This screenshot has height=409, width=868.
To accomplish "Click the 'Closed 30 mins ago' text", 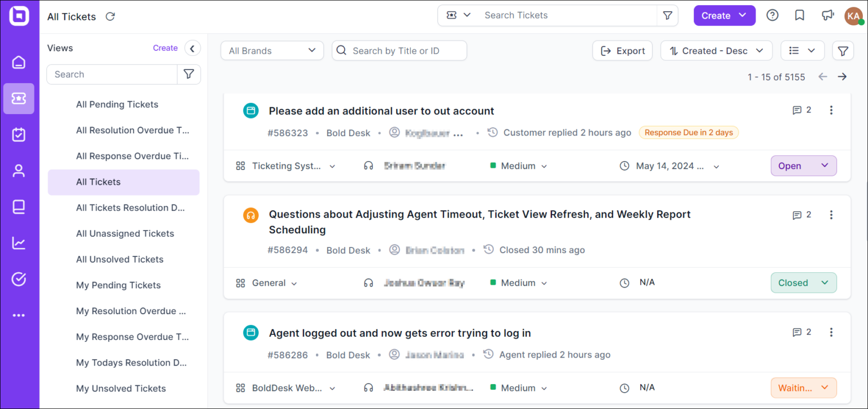I will (x=542, y=250).
